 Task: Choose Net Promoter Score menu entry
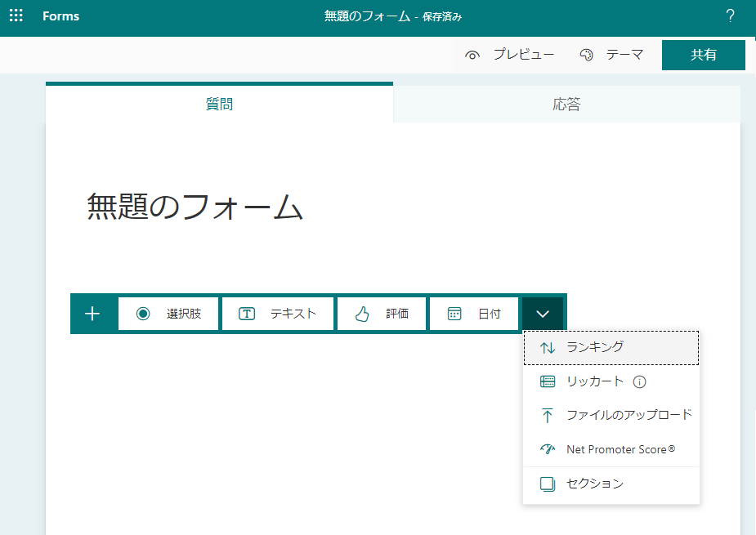pos(611,449)
